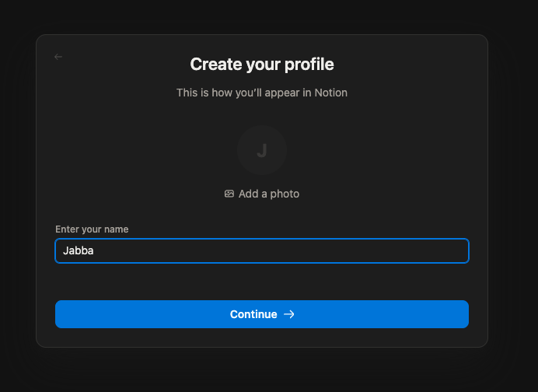
Task: Focus the name field containing Jabba
Action: coord(262,251)
